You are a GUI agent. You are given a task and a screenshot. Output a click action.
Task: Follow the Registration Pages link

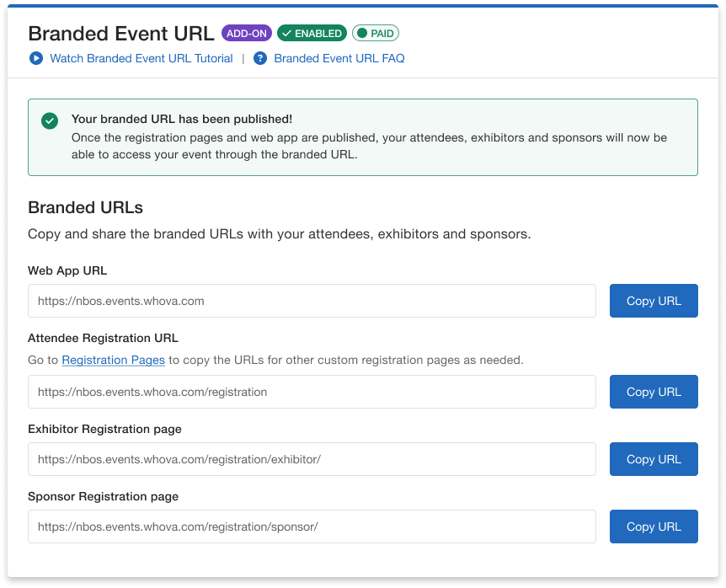tap(113, 360)
